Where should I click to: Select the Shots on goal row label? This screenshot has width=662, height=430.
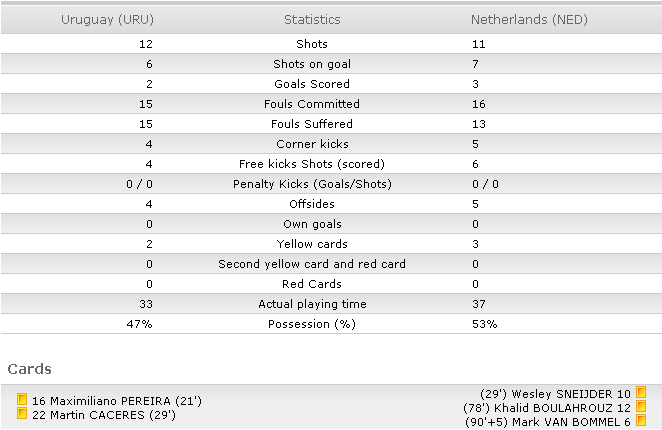click(312, 64)
